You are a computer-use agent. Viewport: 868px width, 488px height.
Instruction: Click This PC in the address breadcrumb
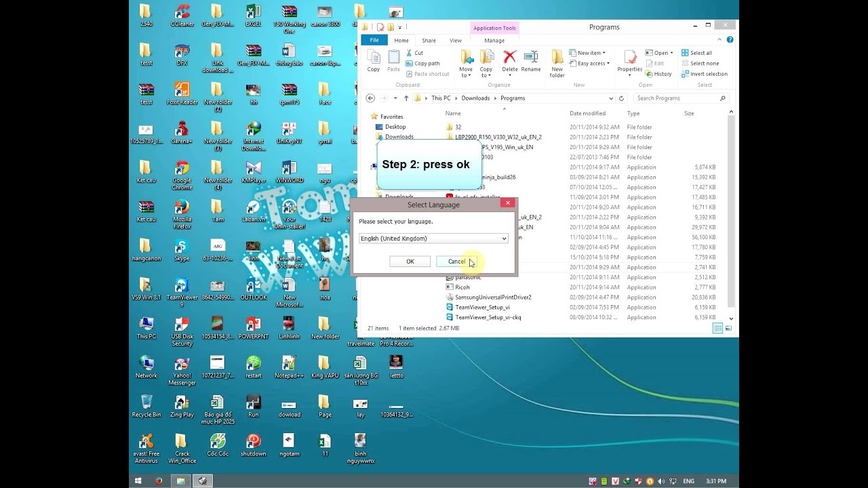441,98
